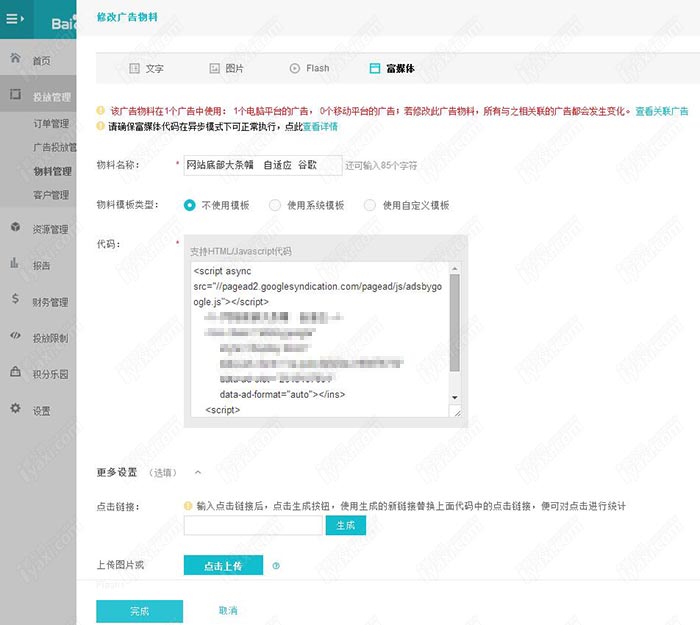
Task: Select the 使用系统模板 radio option
Action: tap(275, 205)
